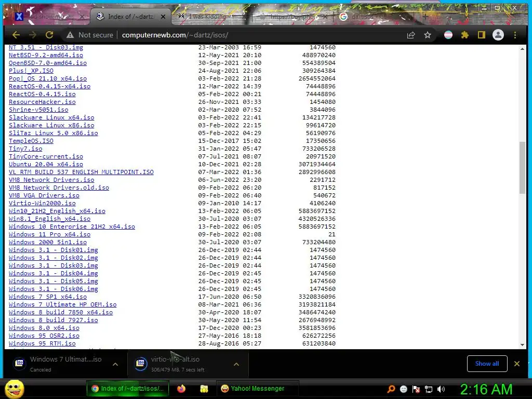Close the https://buyipho tab
The height and width of the screenshot is (399, 532).
[x=325, y=16]
